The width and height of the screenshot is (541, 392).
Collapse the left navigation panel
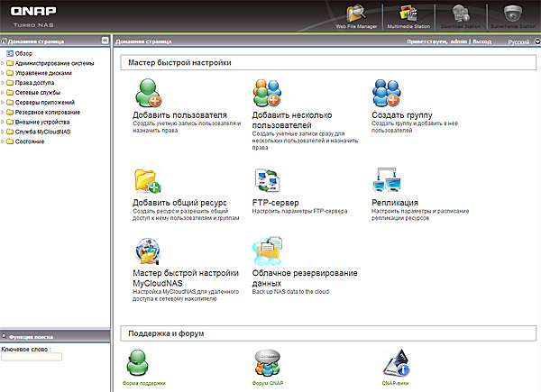pyautogui.click(x=105, y=41)
